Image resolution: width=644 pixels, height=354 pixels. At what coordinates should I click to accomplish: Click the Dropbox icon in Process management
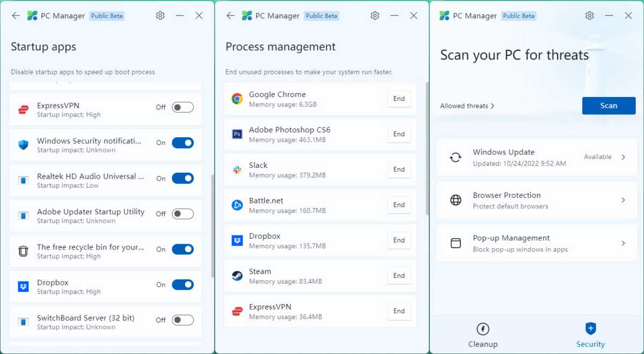click(x=237, y=240)
